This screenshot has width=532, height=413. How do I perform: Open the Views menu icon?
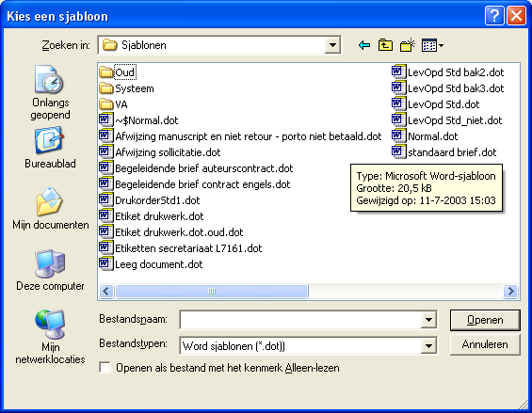pos(432,45)
